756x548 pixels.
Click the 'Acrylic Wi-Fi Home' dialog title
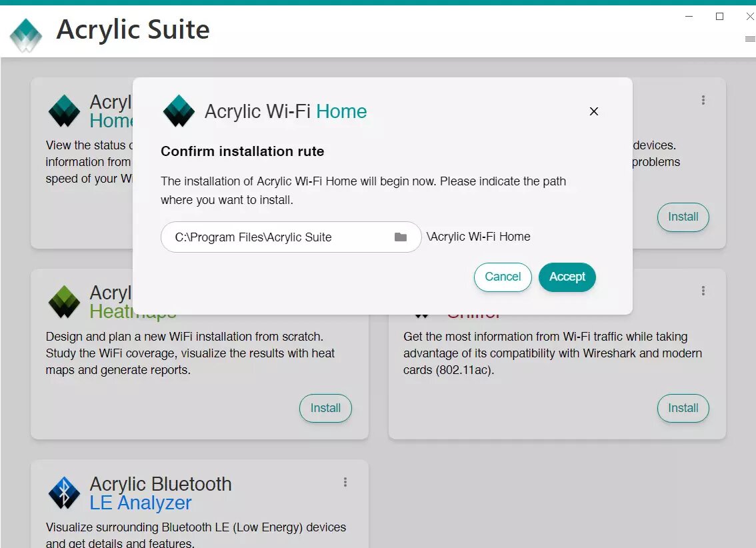(286, 111)
